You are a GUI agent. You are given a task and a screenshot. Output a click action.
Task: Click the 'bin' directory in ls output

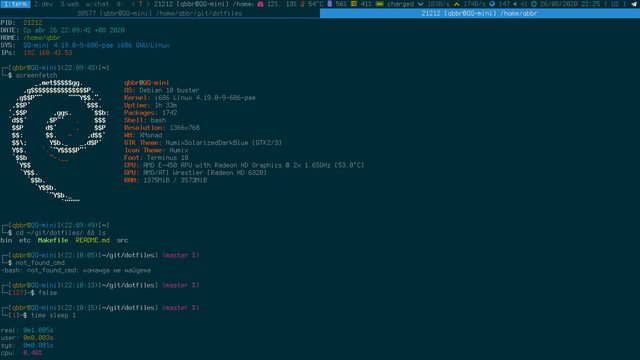pyautogui.click(x=6, y=240)
